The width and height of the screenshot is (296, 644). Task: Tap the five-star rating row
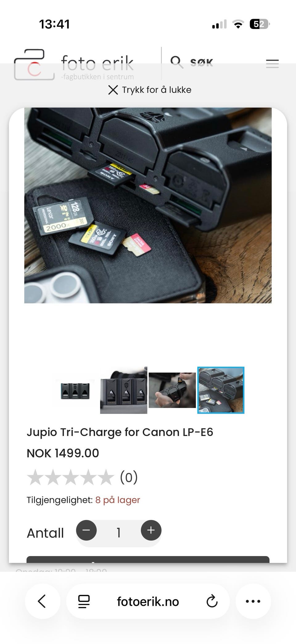[x=82, y=477]
